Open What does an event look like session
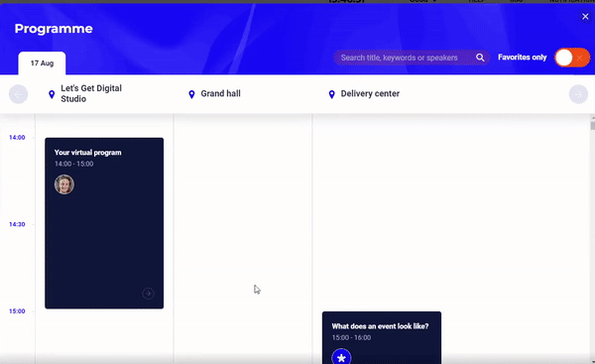This screenshot has width=595, height=364. [382, 338]
